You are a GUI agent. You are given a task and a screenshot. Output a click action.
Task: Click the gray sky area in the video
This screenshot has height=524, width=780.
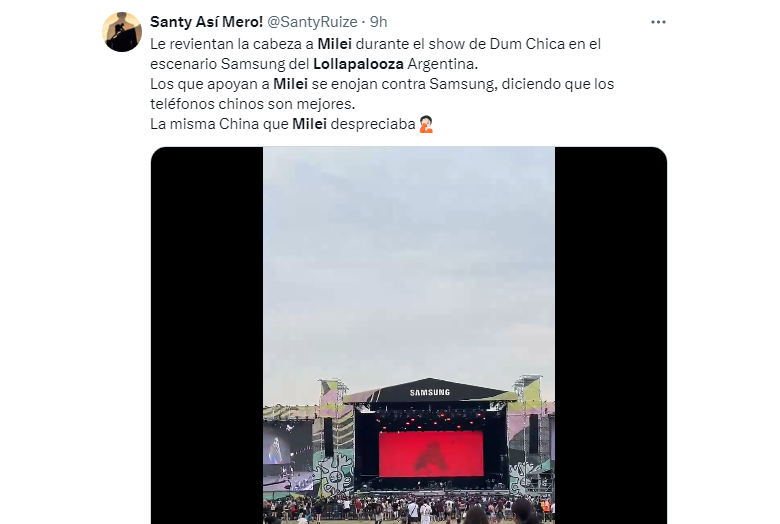click(409, 259)
